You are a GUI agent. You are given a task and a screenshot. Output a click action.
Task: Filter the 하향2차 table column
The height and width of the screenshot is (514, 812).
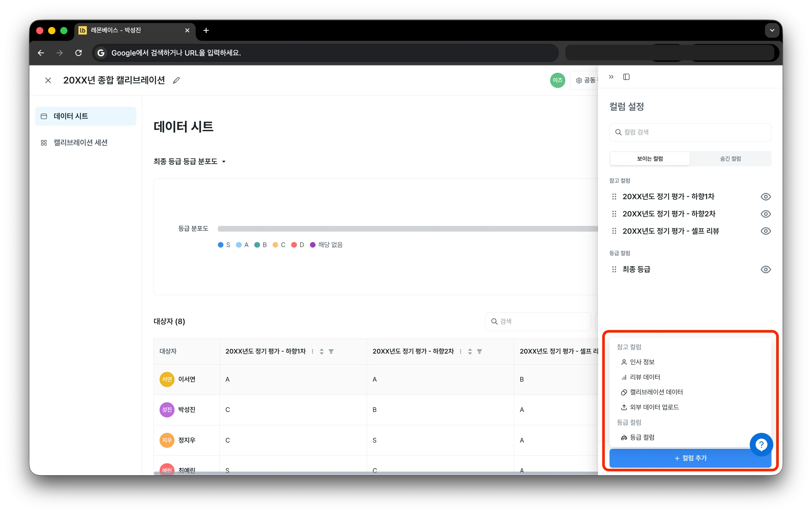[x=479, y=351]
